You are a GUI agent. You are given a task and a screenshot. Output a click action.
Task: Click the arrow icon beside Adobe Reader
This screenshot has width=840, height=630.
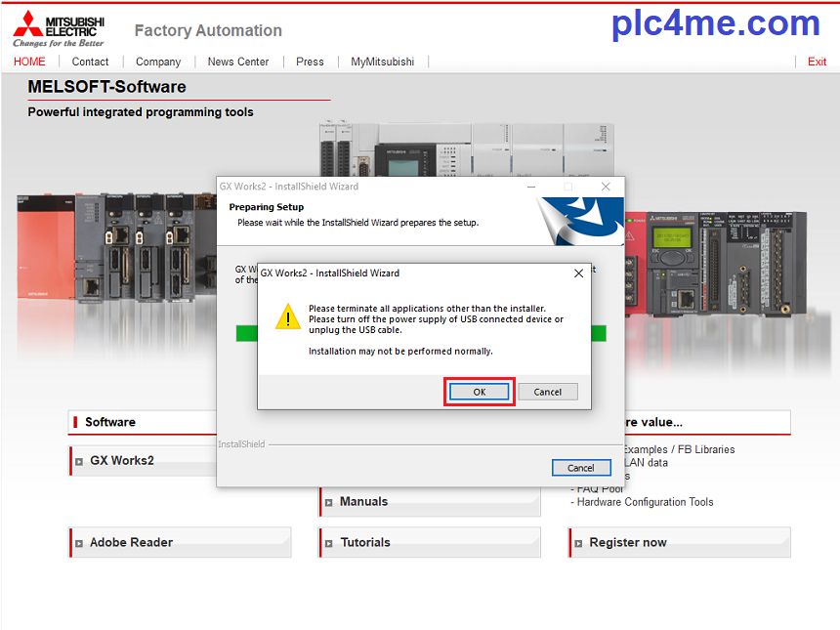[x=78, y=543]
